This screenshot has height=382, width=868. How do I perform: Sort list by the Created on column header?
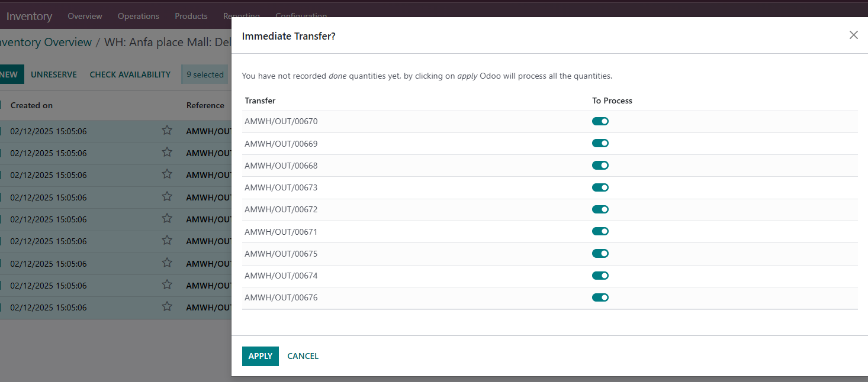click(31, 105)
